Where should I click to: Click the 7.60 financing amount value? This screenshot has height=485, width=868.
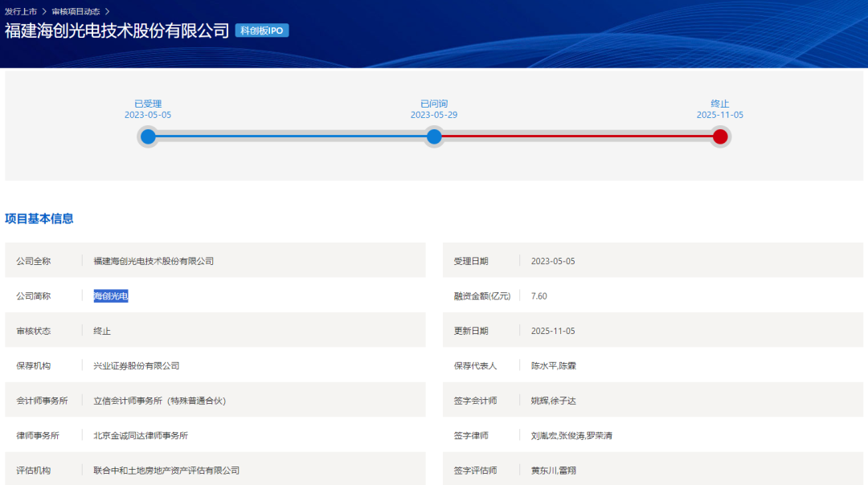(x=539, y=295)
